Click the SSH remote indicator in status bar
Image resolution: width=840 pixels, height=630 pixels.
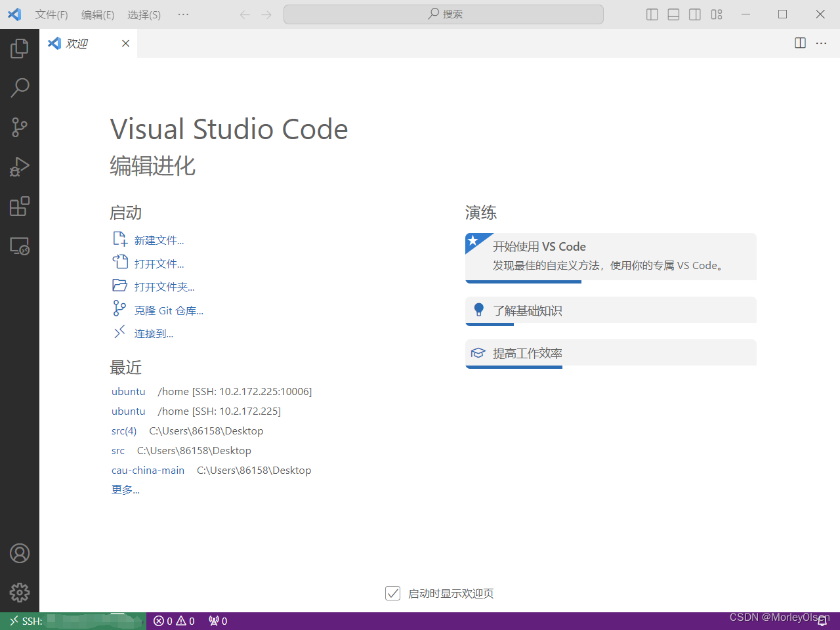(x=73, y=621)
